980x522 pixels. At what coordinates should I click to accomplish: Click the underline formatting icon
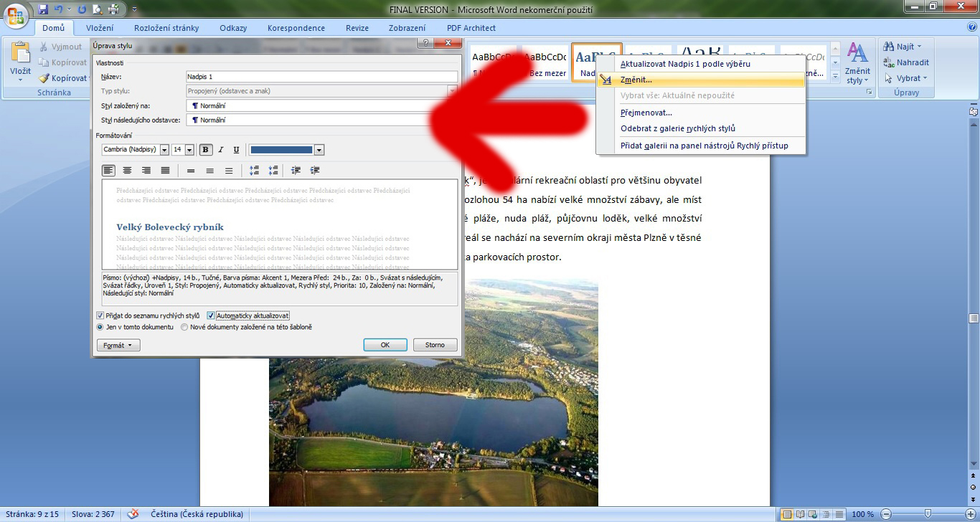point(236,150)
